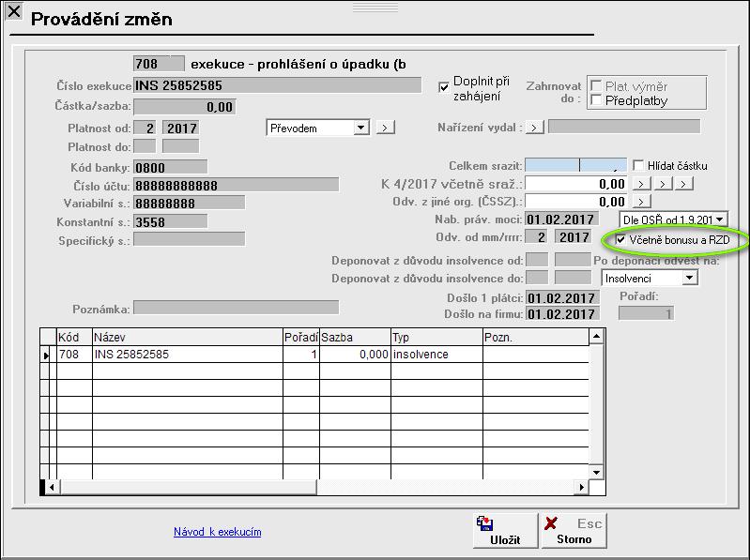Click the Nab. práv. moci date field
The width and height of the screenshot is (750, 560).
[x=561, y=219]
